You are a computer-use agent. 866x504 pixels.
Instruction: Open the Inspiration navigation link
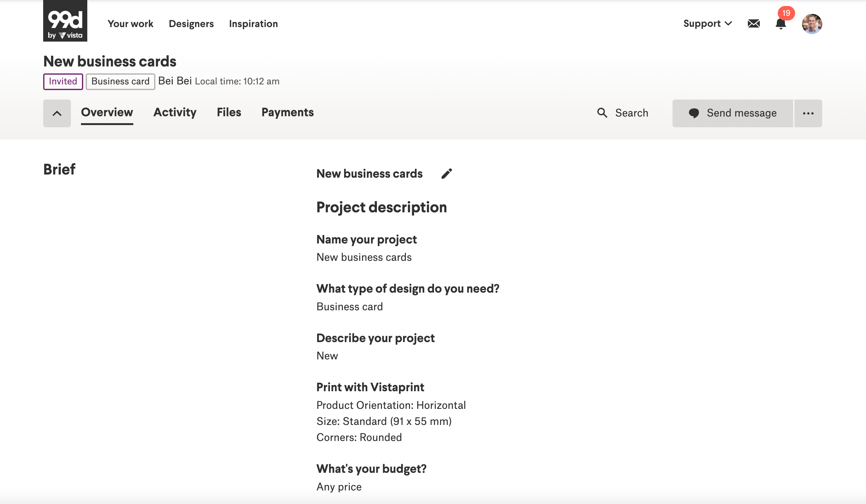(253, 24)
